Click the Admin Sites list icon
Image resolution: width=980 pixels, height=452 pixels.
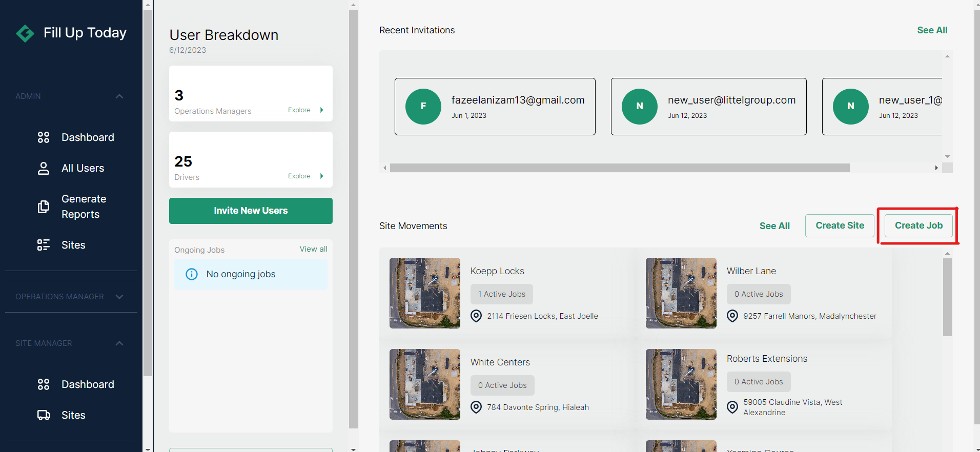pyautogui.click(x=44, y=245)
